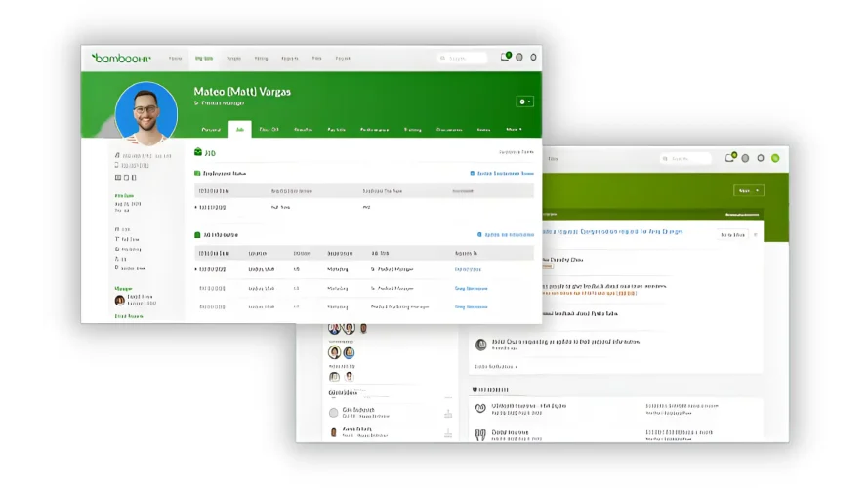Click the Employment Status section icon
The image size is (868, 488).
click(197, 173)
